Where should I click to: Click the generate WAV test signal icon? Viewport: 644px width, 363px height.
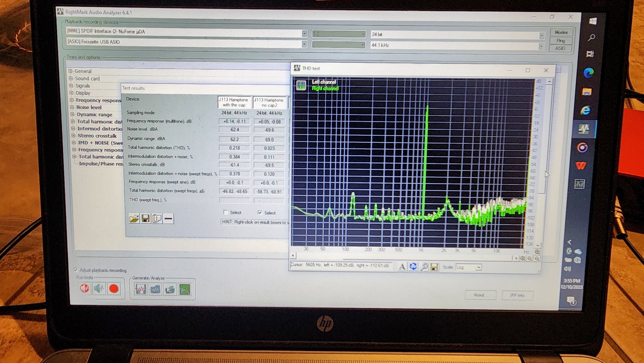point(140,289)
